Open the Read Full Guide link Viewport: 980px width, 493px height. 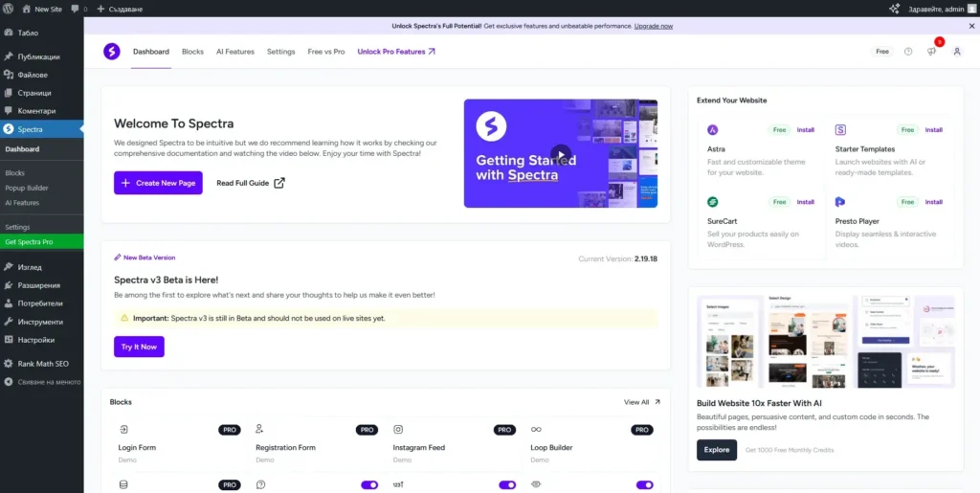(x=251, y=183)
